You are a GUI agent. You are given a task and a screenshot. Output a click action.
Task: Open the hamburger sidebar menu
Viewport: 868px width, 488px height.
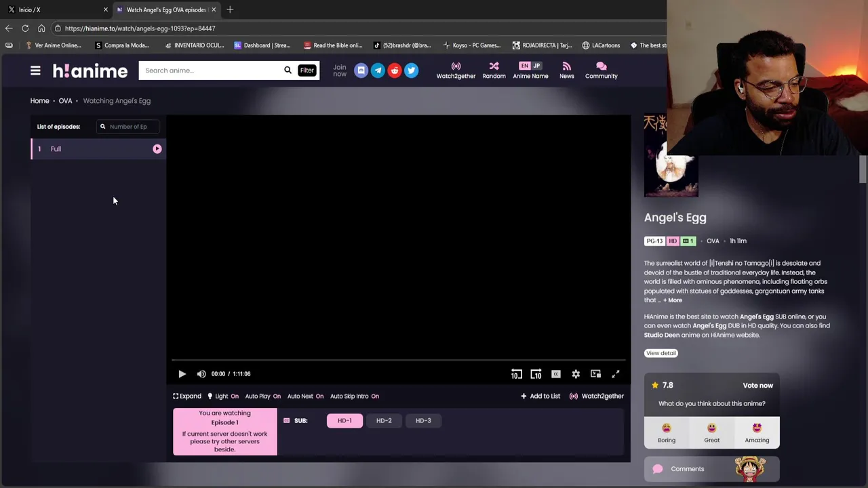point(35,70)
